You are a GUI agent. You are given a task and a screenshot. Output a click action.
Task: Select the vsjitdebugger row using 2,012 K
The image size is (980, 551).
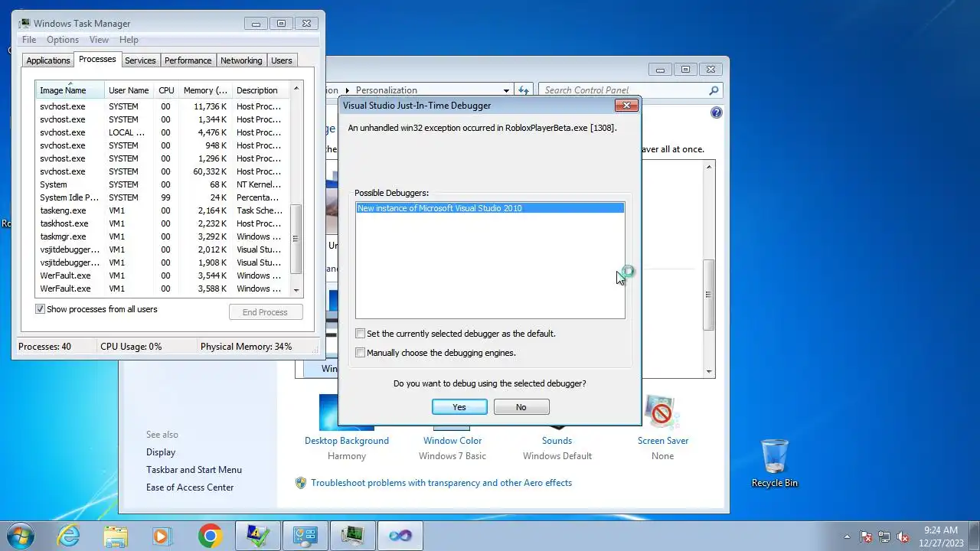coord(162,249)
